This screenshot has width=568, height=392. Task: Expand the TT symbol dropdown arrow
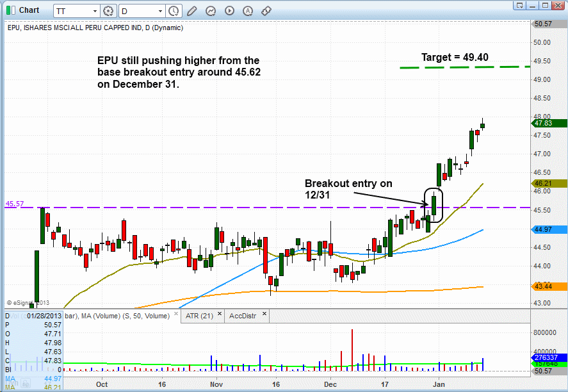tap(95, 12)
